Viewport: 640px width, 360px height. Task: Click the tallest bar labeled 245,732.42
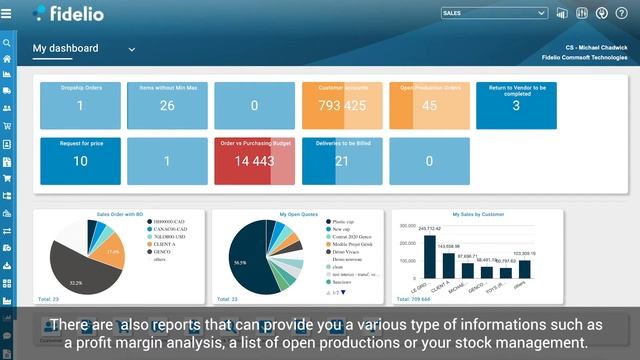pyautogui.click(x=429, y=257)
